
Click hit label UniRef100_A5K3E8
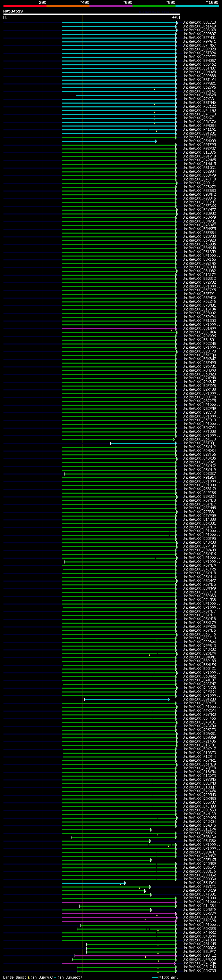199,929
